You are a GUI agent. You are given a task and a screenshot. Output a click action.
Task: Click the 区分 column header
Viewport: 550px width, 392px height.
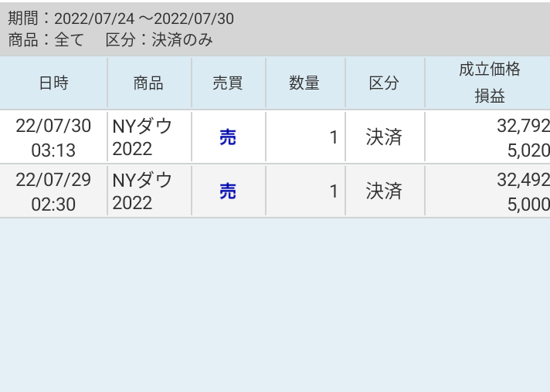click(384, 83)
